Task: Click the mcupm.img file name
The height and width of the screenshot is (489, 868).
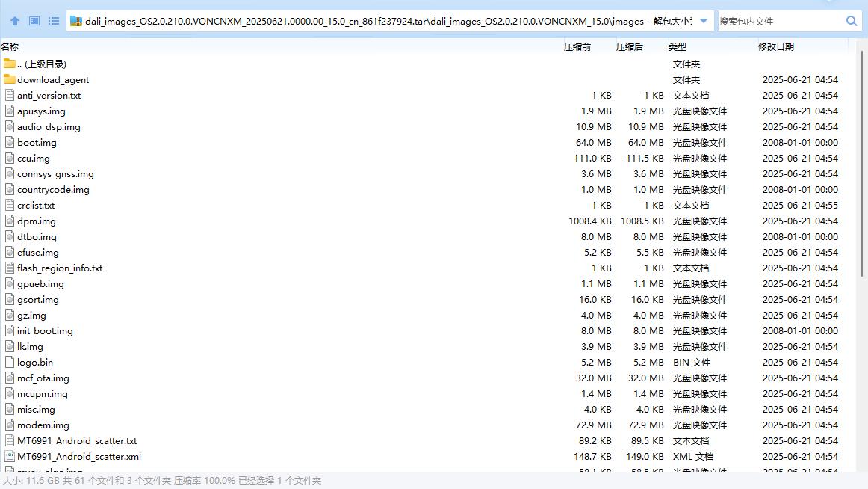Action: coord(43,394)
